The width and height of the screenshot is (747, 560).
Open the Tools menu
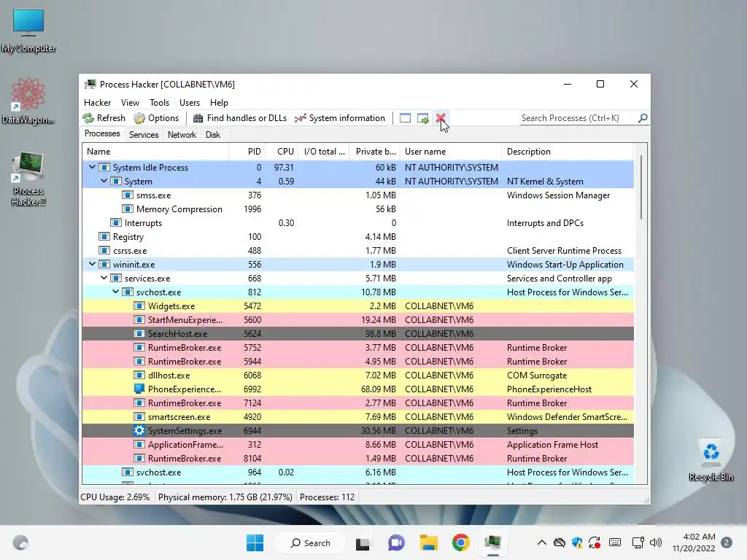159,102
